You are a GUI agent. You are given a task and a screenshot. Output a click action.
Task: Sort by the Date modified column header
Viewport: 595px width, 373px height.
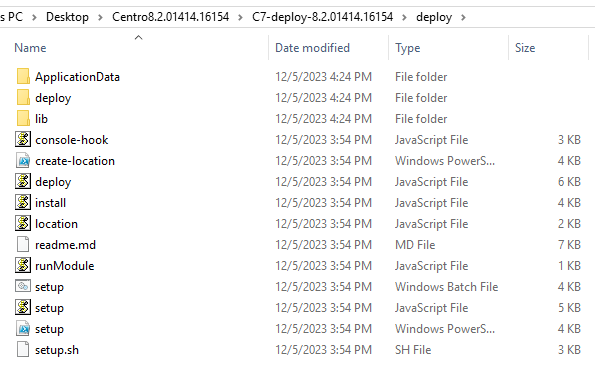[x=312, y=48]
